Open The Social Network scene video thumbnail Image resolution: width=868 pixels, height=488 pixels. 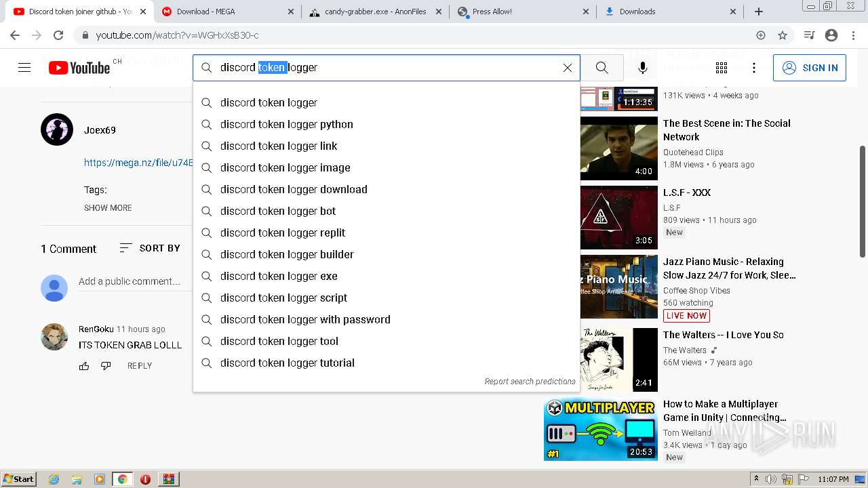619,148
